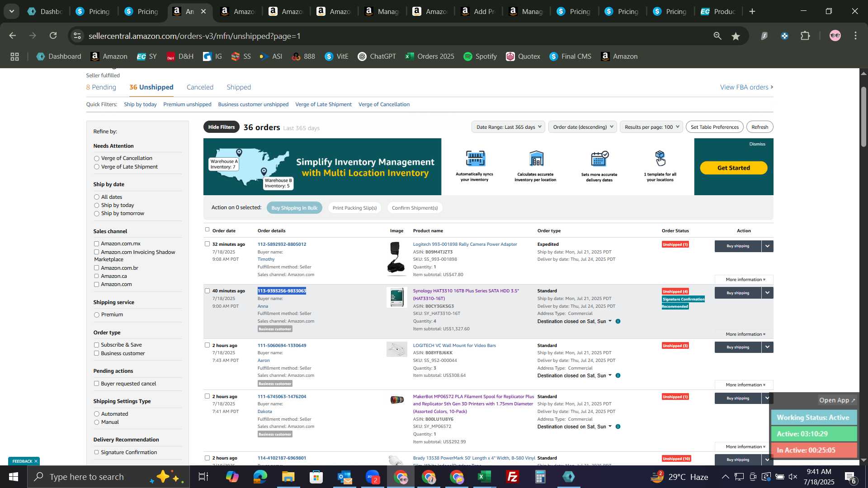Expand More information for the Logitech adapter order
Screen dimensions: 868x488
point(745,280)
